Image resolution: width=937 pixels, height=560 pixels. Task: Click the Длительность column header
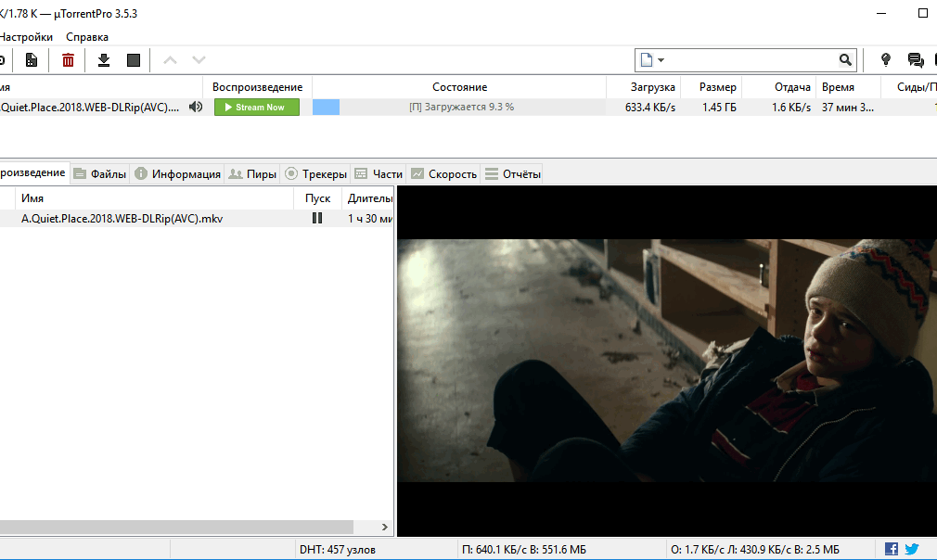(x=368, y=198)
